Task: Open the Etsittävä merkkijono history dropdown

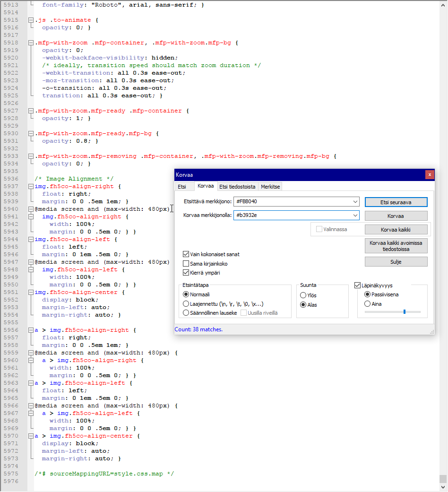Action: (x=355, y=201)
